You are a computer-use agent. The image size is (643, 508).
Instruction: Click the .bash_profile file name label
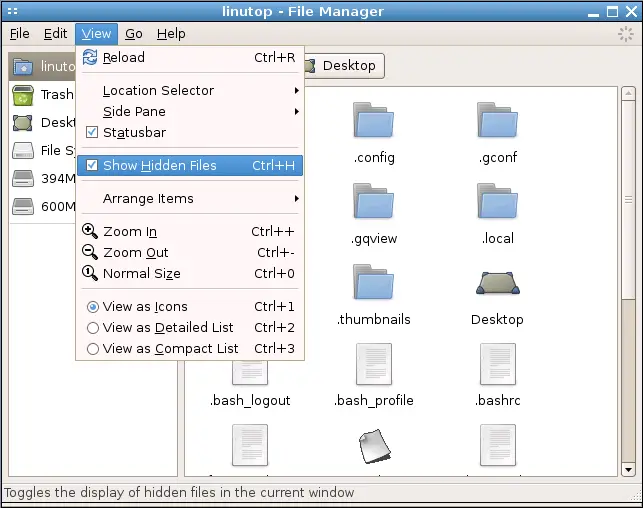tap(374, 400)
